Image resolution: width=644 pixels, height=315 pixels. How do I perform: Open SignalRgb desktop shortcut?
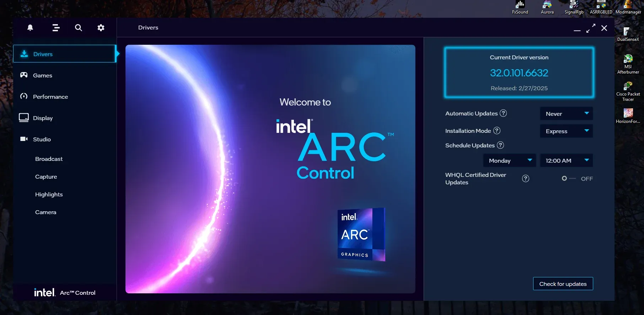click(x=574, y=7)
